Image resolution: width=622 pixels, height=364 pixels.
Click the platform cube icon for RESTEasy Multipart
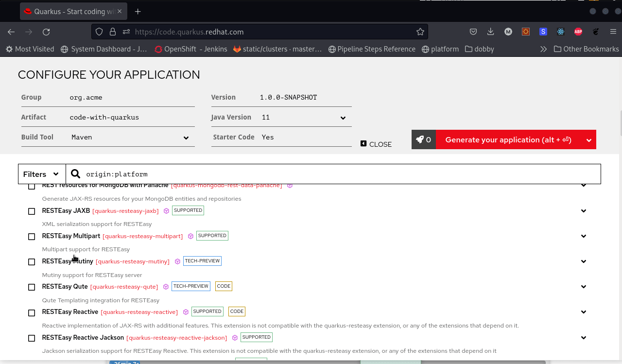click(x=190, y=236)
